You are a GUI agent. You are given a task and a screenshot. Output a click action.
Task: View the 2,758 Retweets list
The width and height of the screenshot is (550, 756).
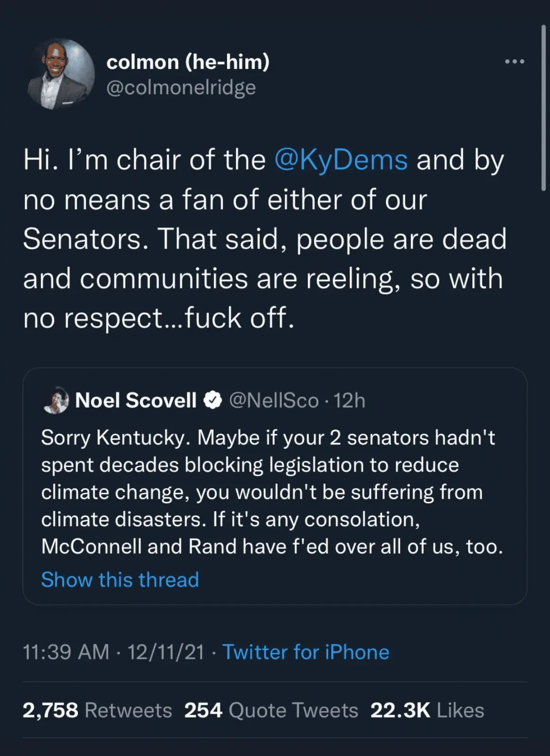tap(97, 710)
